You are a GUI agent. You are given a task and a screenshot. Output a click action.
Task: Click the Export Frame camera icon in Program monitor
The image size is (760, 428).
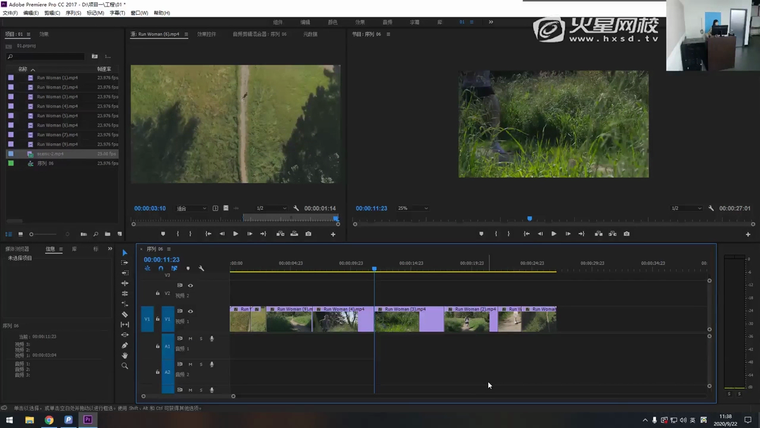[627, 234]
